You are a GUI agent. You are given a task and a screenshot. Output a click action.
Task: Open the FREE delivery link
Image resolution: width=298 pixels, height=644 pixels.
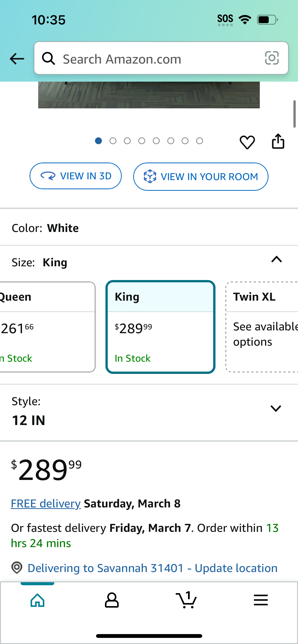pos(46,504)
